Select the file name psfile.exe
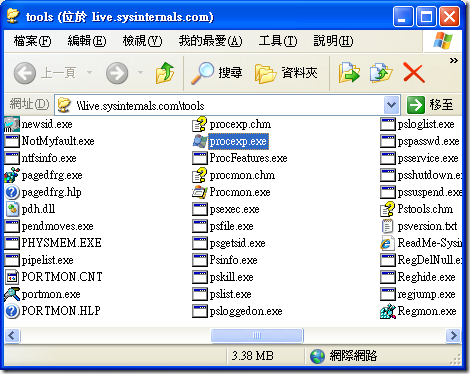The width and height of the screenshot is (470, 374). (x=231, y=226)
